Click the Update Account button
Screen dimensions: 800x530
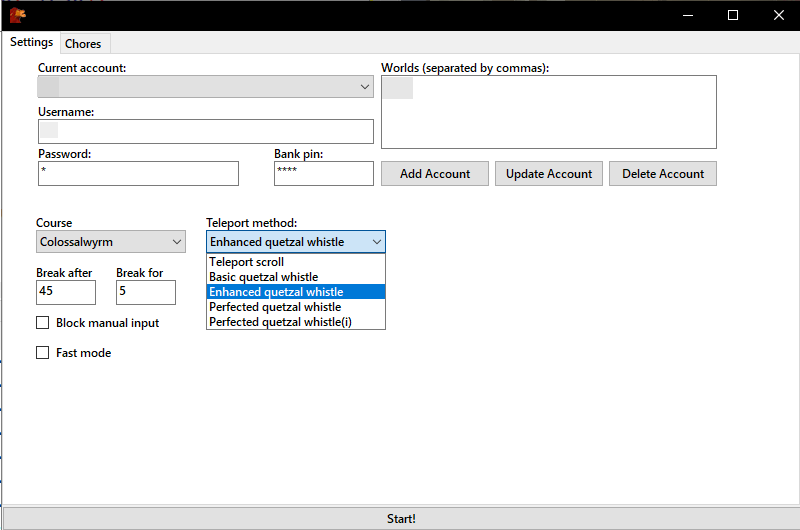548,174
